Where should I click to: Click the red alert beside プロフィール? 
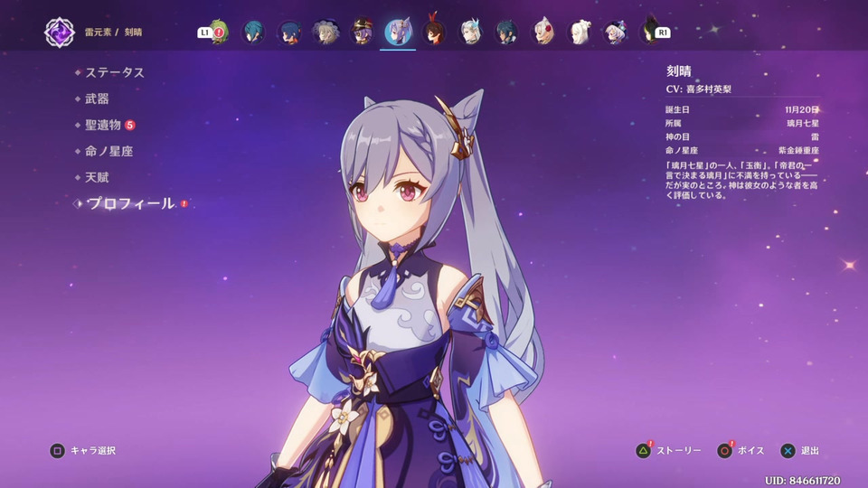coord(184,203)
